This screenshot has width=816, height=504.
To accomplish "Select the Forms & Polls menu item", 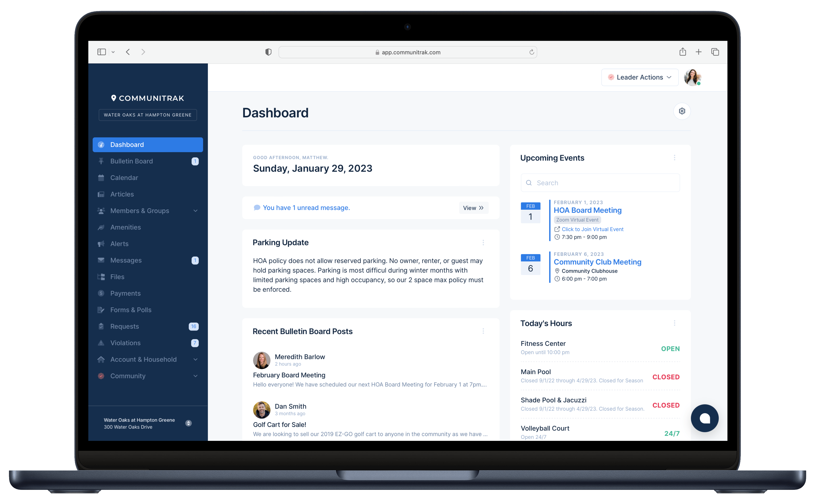I will (131, 309).
